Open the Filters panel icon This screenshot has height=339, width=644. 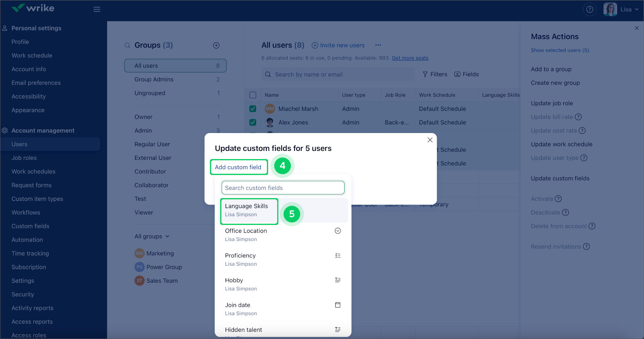tap(425, 74)
